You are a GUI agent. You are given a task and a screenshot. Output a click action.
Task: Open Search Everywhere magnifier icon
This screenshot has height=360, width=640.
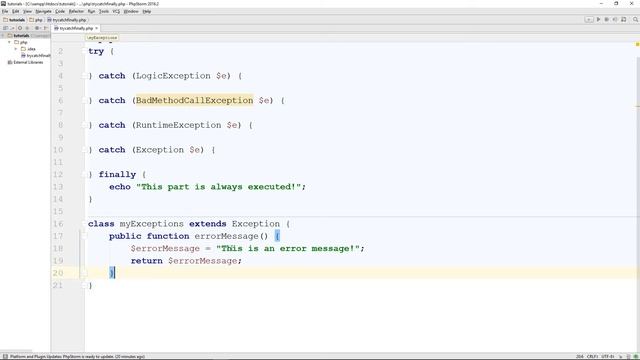(x=636, y=19)
